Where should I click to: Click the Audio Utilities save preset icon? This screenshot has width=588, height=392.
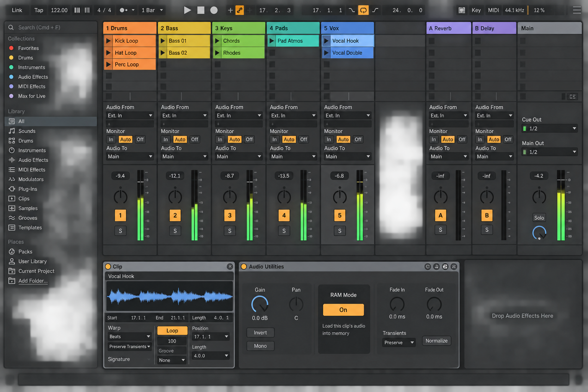(445, 266)
